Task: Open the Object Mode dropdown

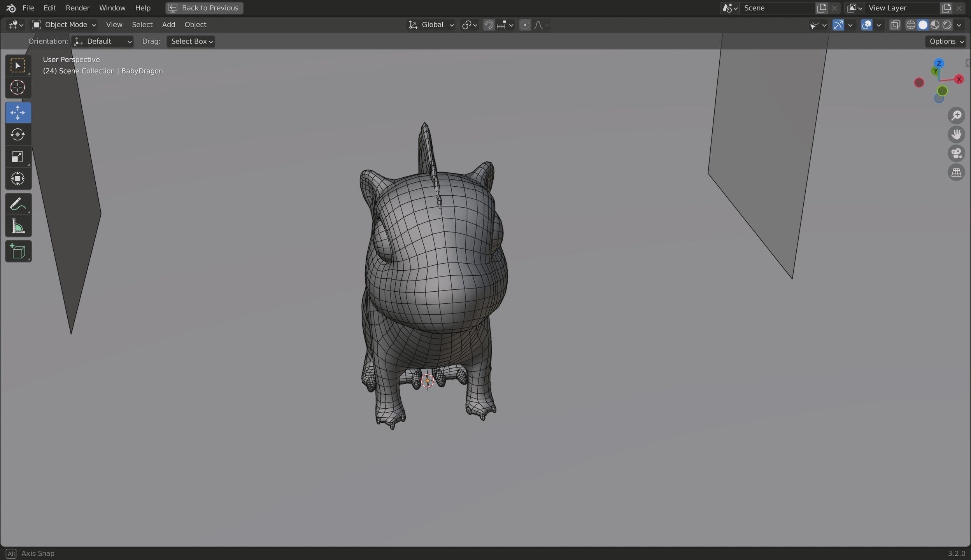Action: coord(64,25)
